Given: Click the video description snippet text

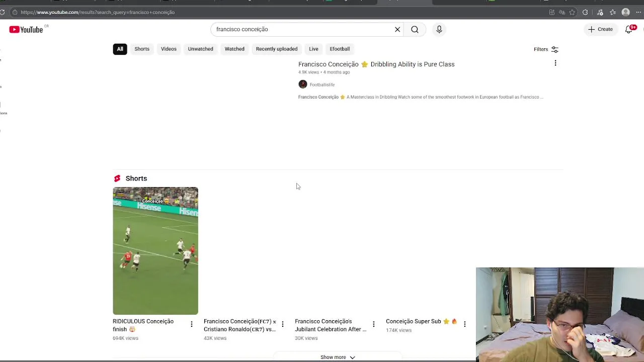Looking at the screenshot, I should click(x=421, y=97).
